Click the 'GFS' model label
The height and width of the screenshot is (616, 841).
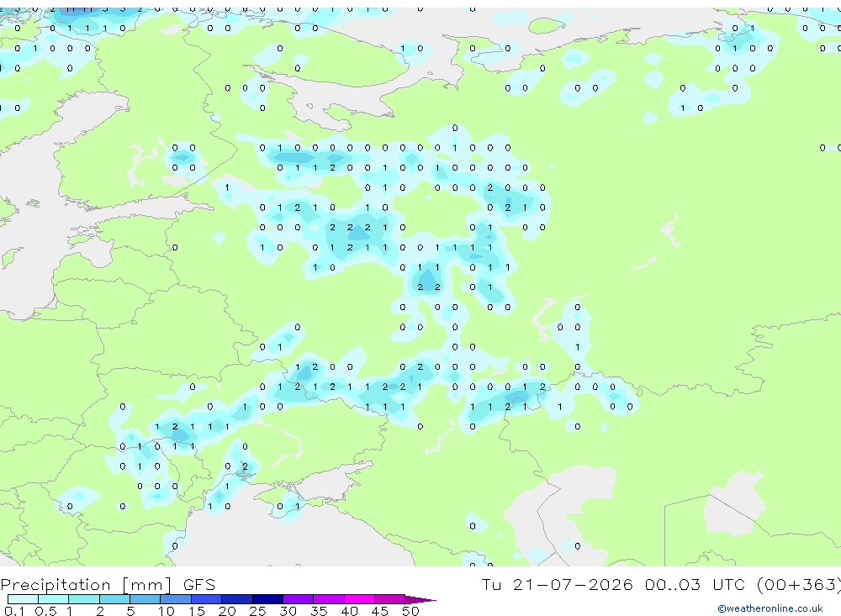[199, 584]
